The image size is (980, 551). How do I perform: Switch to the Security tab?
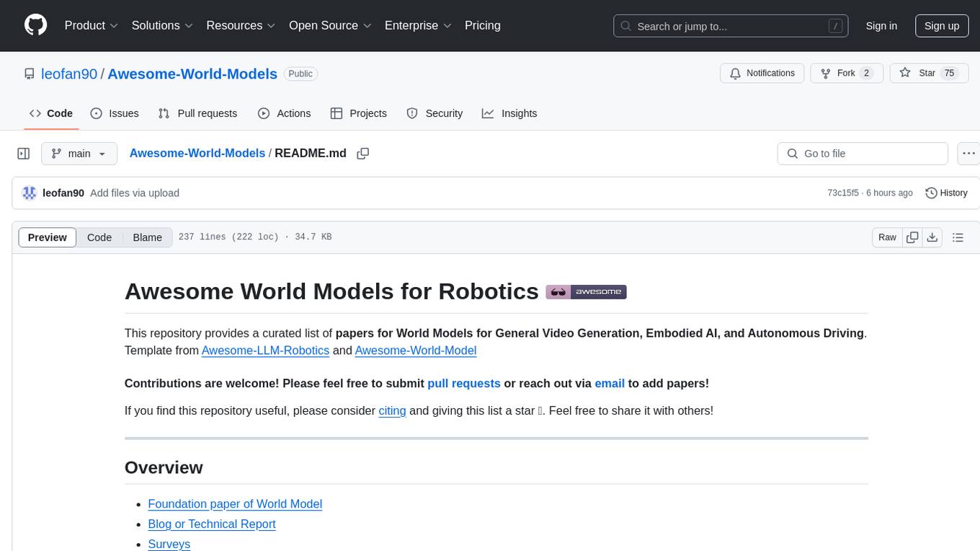[435, 113]
